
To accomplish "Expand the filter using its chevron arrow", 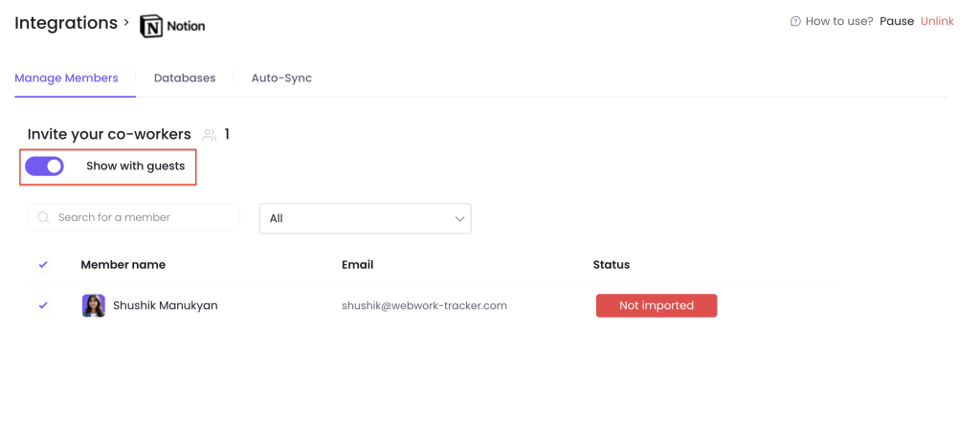I will [460, 218].
